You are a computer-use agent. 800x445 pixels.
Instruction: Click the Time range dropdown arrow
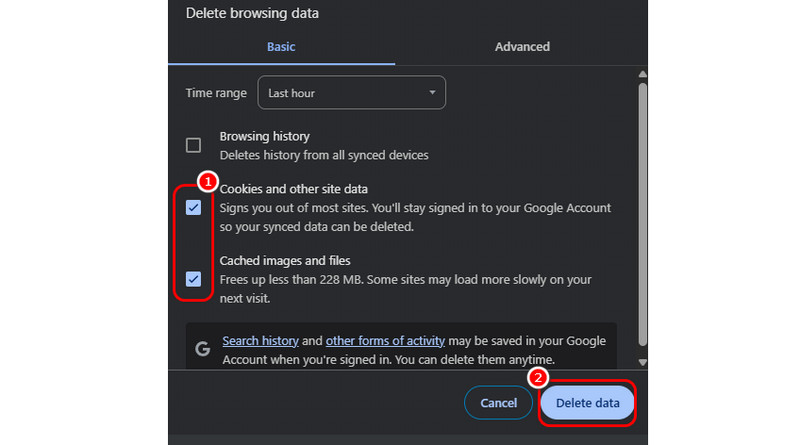click(x=432, y=93)
